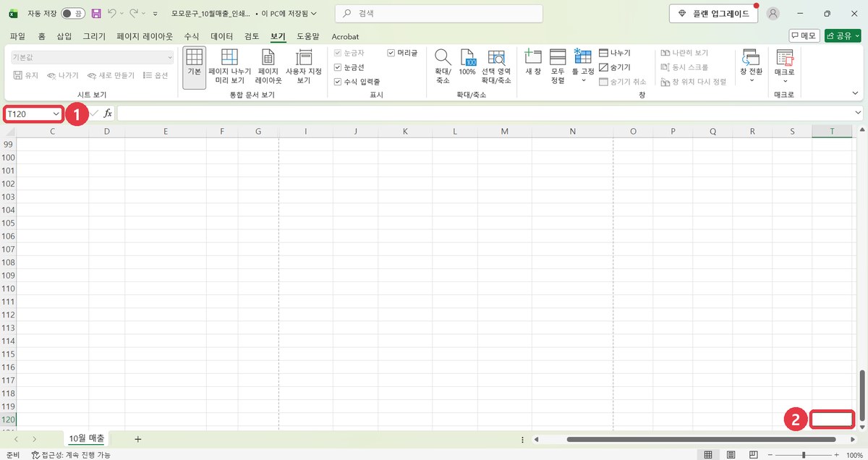Screen dimensions: 868x460
Task: Open the 파일 menu tab
Action: [x=17, y=36]
